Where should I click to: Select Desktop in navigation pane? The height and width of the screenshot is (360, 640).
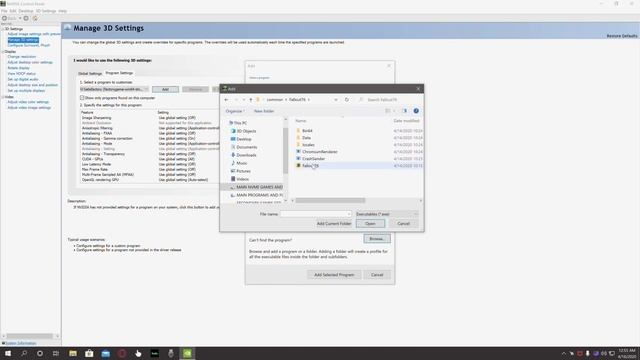[244, 139]
